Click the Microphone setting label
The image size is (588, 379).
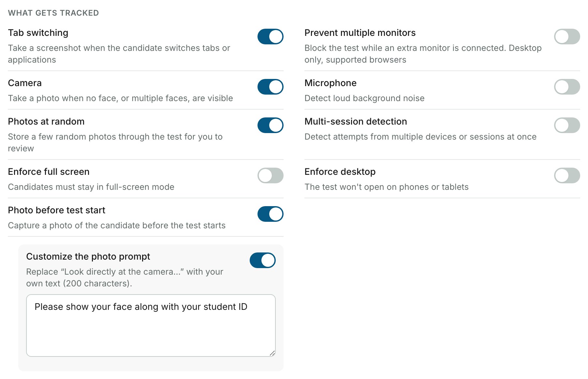click(331, 83)
